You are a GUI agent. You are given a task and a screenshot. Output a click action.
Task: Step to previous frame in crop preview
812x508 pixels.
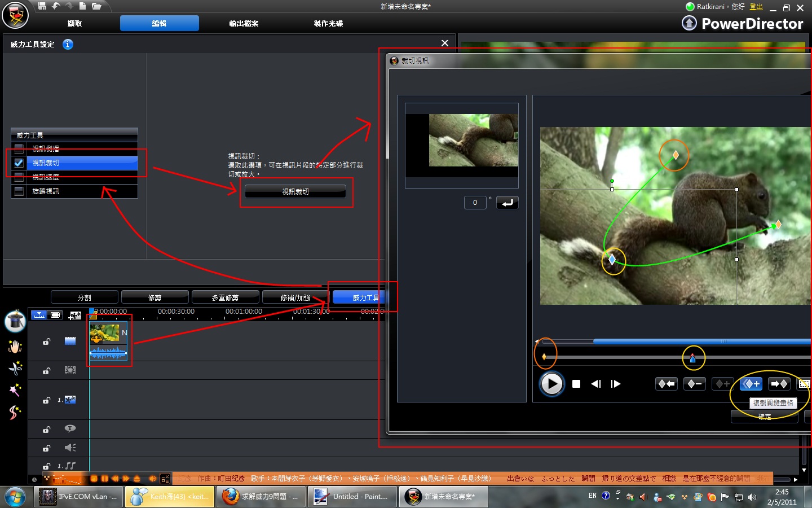[x=596, y=384]
